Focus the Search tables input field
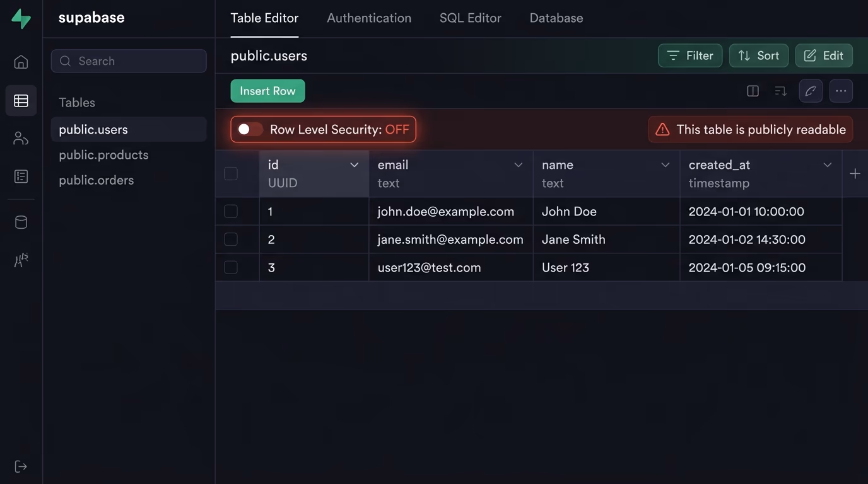This screenshot has height=484, width=868. pos(129,61)
